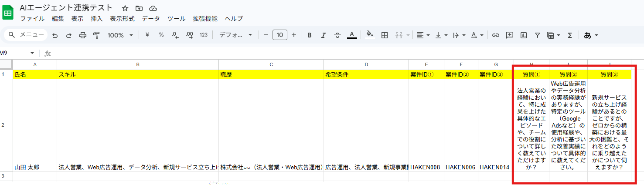Select the cell 山田 太郎
The height and width of the screenshot is (185, 644).
[x=35, y=125]
